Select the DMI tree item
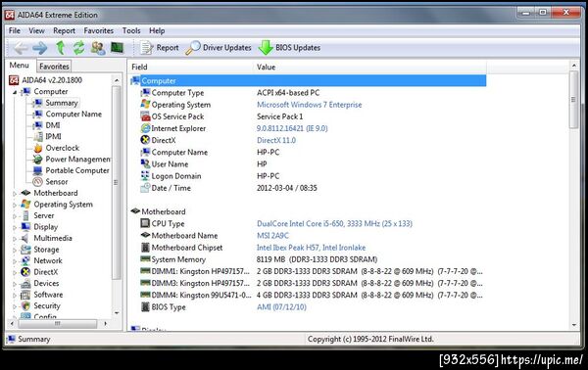This screenshot has height=370, width=588. pyautogui.click(x=53, y=125)
